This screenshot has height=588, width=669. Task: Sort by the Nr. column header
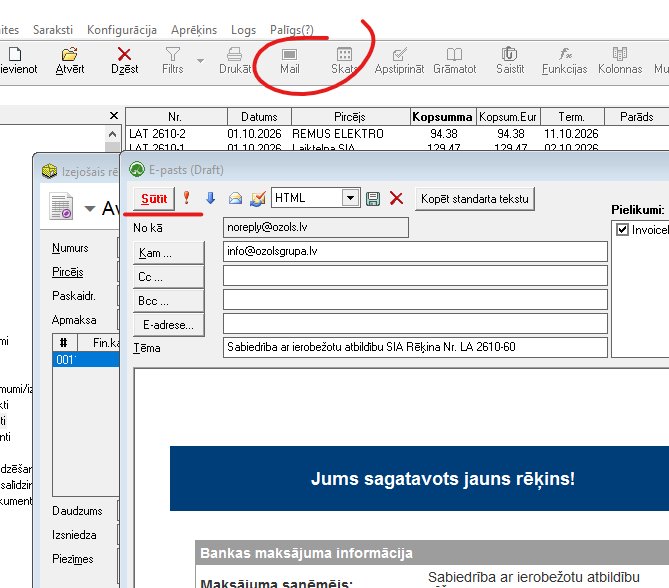click(176, 117)
